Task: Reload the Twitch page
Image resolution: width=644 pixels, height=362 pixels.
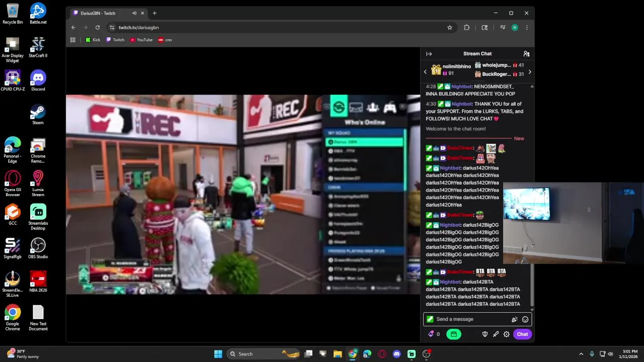Action: pos(98,28)
